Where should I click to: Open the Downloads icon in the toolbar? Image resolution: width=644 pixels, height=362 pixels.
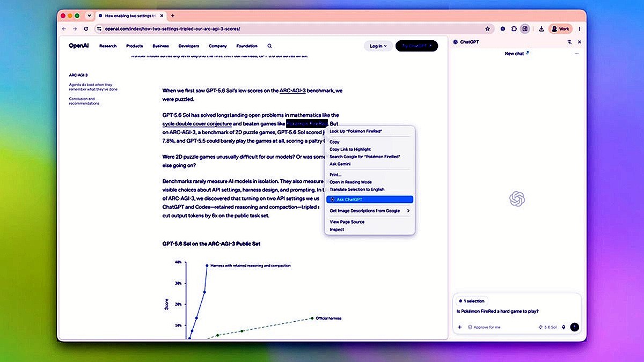click(541, 28)
